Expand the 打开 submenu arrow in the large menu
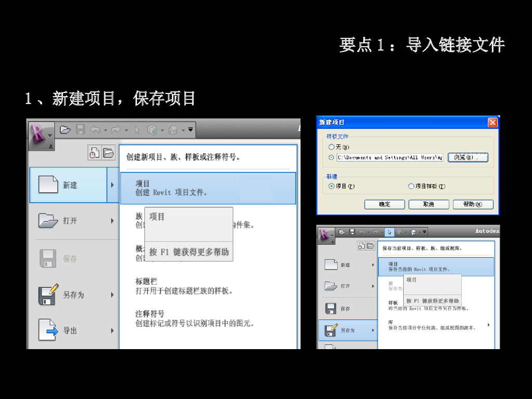This screenshot has width=532, height=399. tap(112, 221)
